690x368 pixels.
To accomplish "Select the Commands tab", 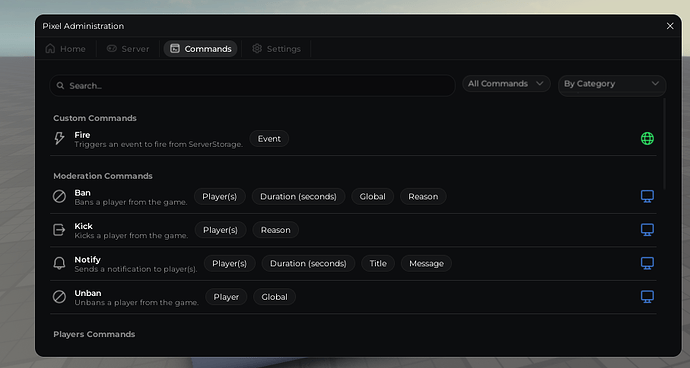I will [201, 49].
